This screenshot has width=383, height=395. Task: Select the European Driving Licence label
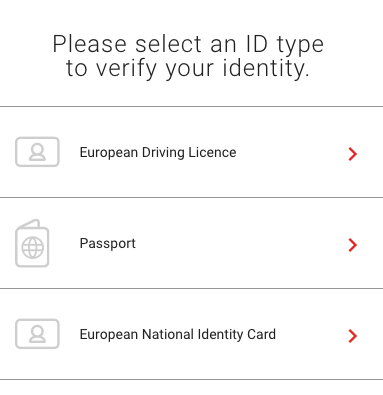(x=158, y=152)
